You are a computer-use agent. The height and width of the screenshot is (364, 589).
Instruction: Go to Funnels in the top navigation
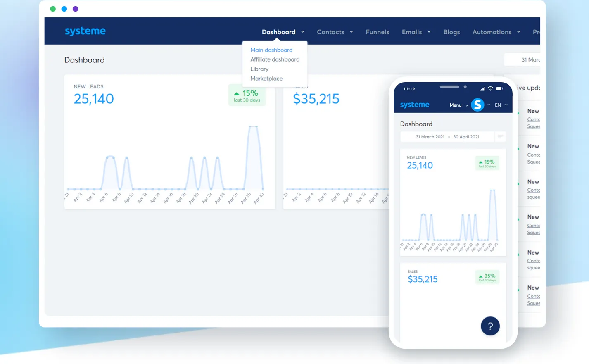(x=377, y=32)
